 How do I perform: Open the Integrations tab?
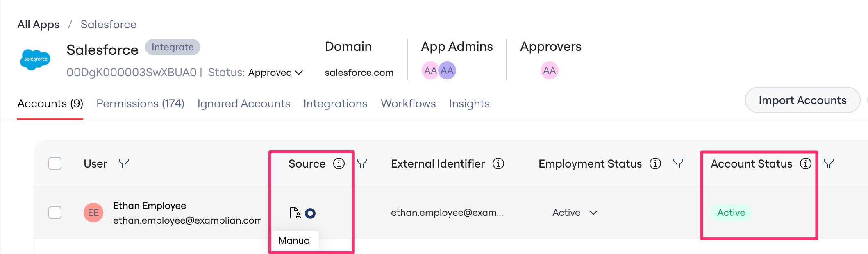335,104
